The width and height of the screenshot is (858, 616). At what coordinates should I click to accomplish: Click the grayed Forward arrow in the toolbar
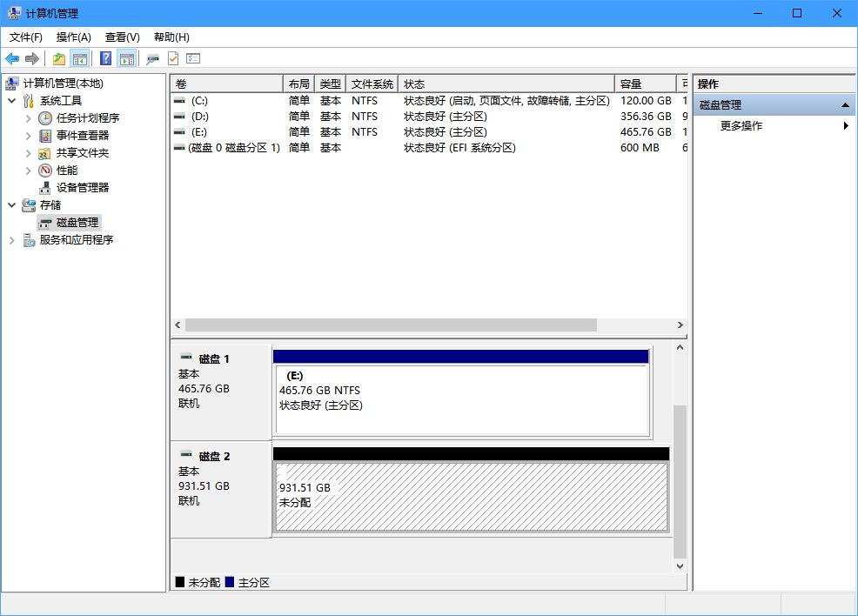coord(31,58)
